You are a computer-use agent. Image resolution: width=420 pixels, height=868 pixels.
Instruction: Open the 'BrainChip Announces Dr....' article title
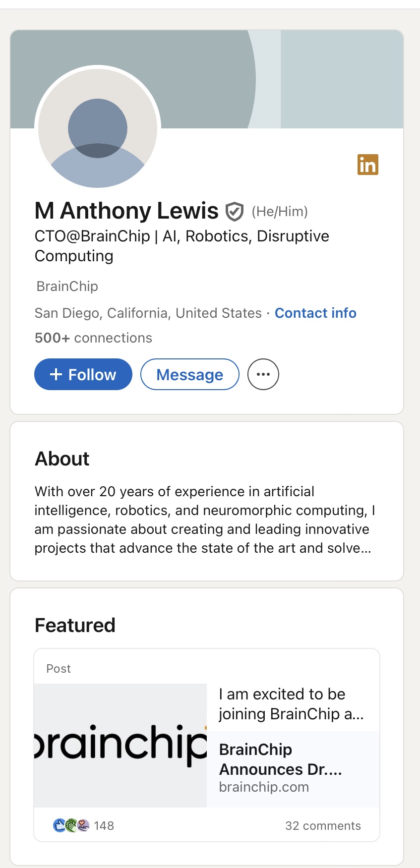point(280,759)
